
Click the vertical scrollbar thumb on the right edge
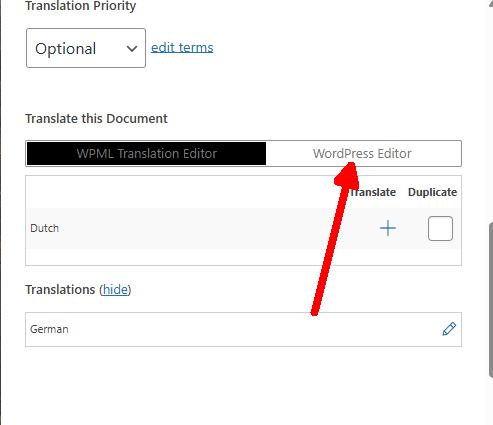coord(491,300)
